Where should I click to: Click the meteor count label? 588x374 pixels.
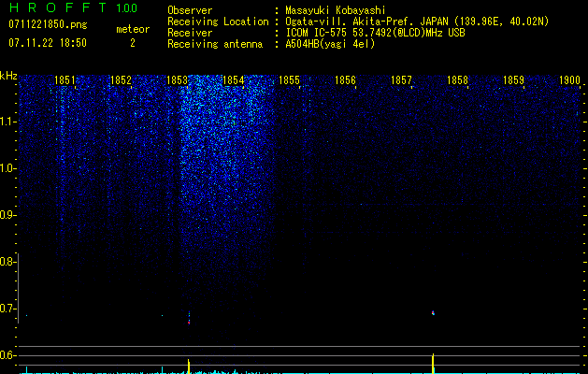pos(133,29)
